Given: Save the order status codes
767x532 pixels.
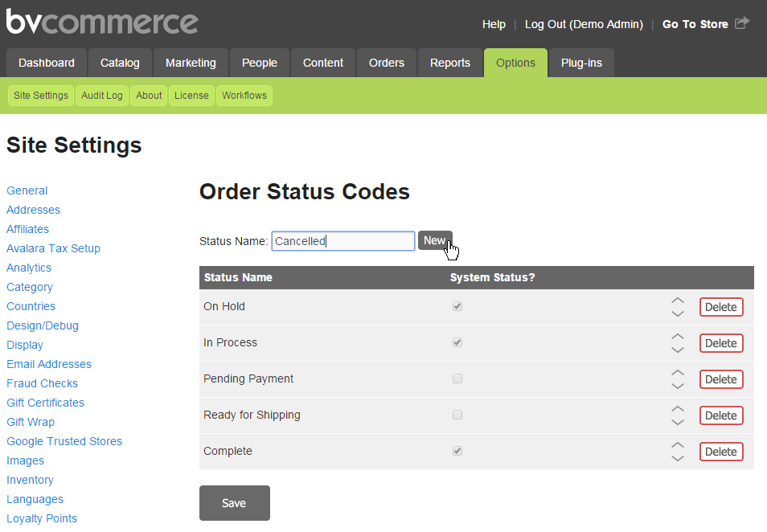Looking at the screenshot, I should point(234,503).
